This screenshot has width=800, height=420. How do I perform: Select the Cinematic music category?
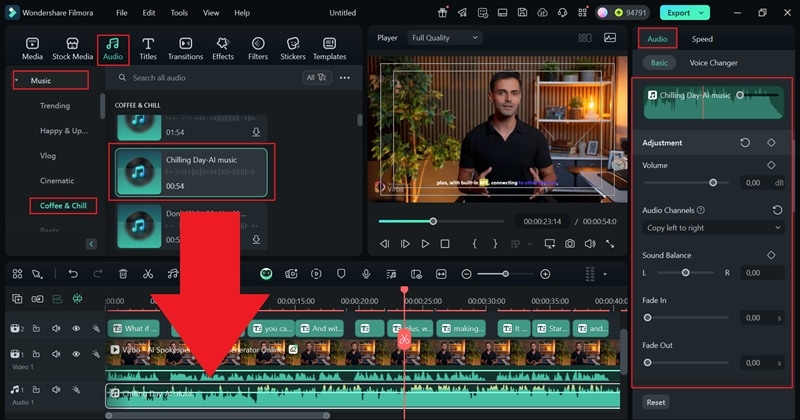point(57,181)
